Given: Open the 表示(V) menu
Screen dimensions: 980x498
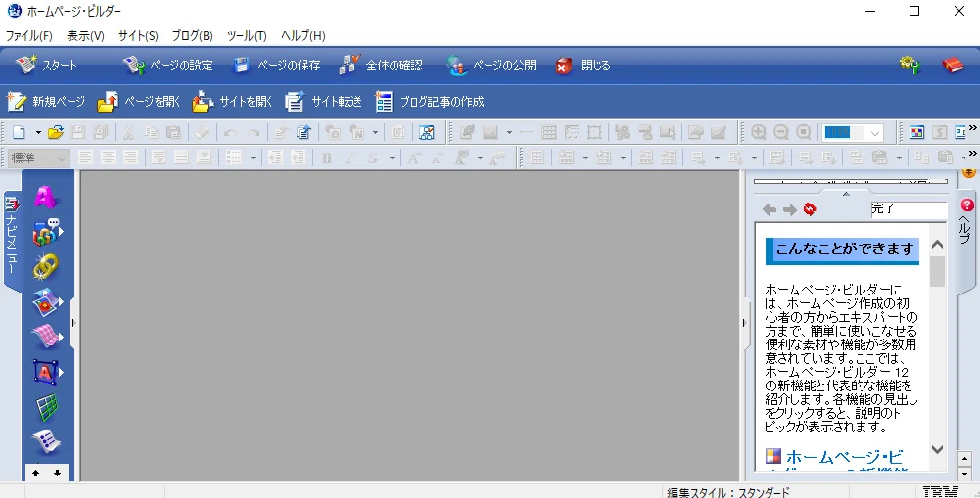Looking at the screenshot, I should pos(85,35).
